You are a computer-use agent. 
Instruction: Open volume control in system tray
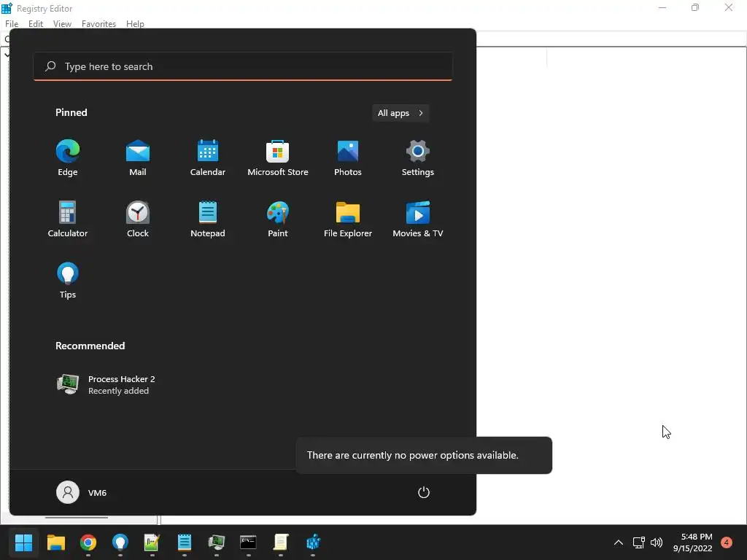657,542
